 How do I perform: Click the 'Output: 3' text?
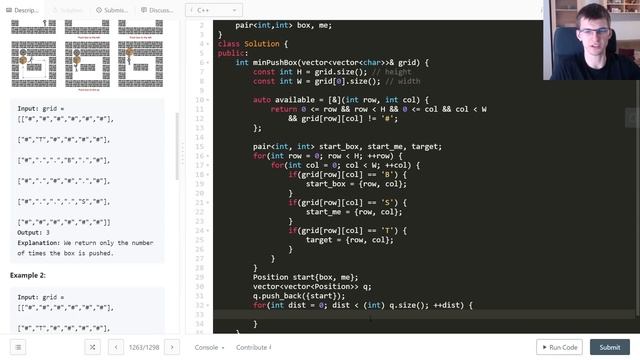[x=33, y=233]
